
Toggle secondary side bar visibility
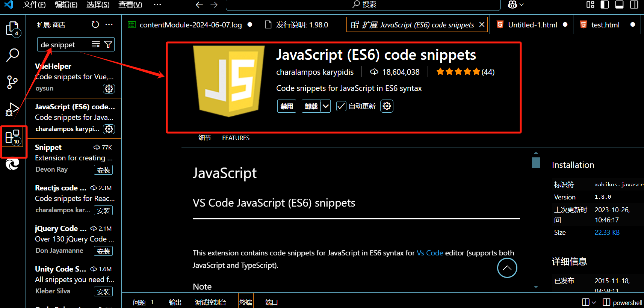click(x=634, y=5)
